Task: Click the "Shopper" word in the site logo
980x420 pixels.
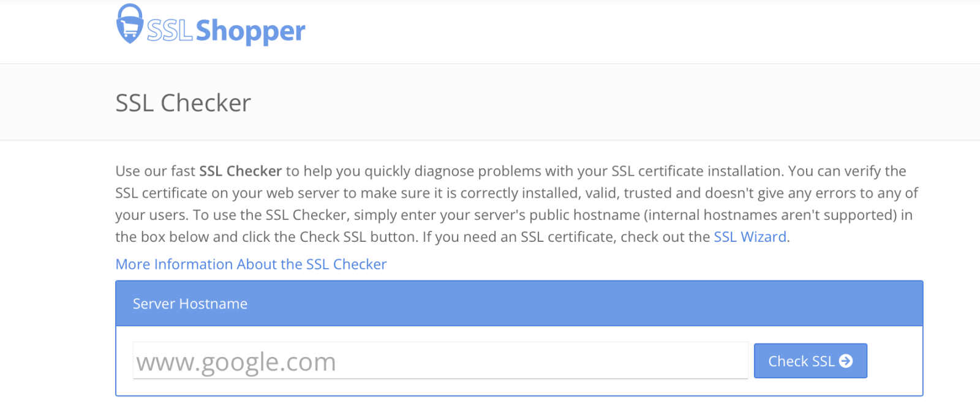Action: coord(250,31)
